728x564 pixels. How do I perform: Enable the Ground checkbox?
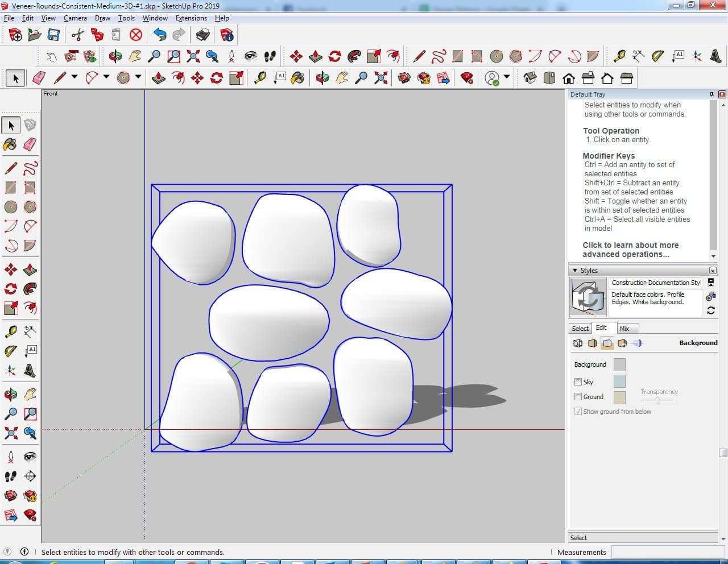click(x=578, y=397)
